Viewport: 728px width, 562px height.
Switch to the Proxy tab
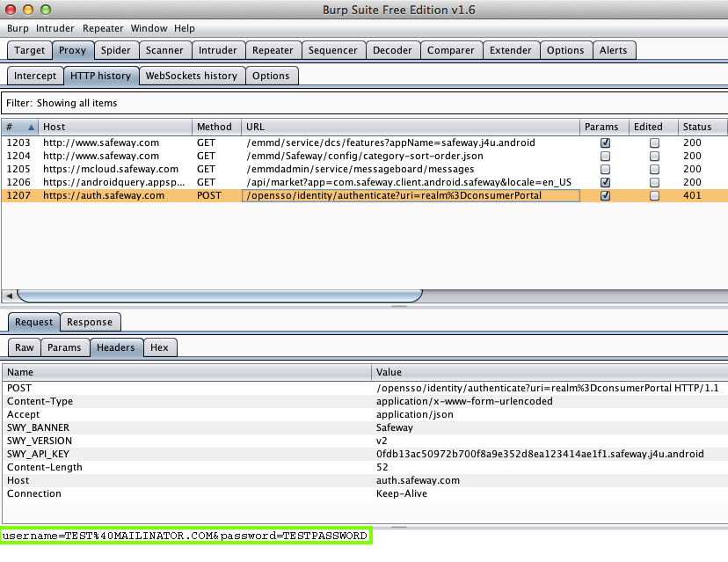pyautogui.click(x=72, y=50)
